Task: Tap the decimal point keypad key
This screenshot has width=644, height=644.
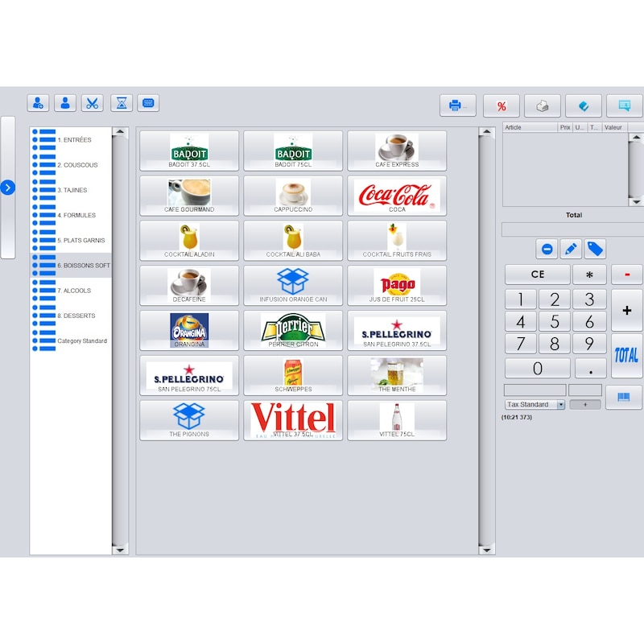Action: pos(590,368)
